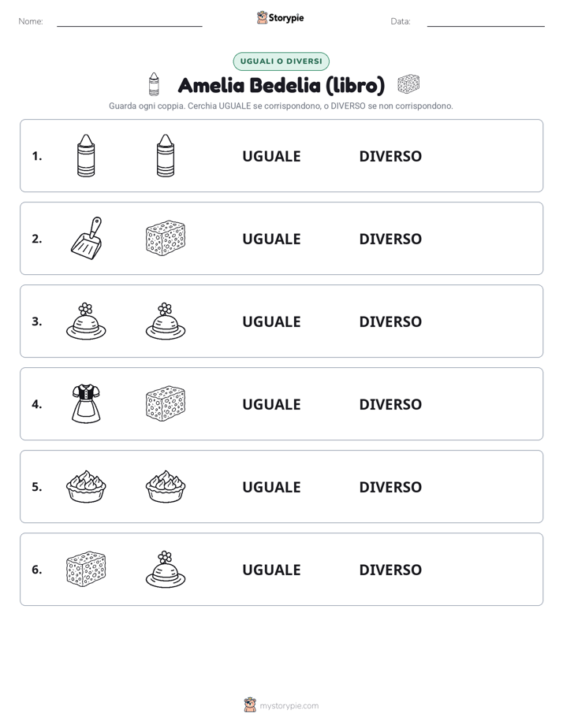Image resolution: width=563 pixels, height=728 pixels.
Task: Click the sponge icon in row 2
Action: [x=166, y=238]
